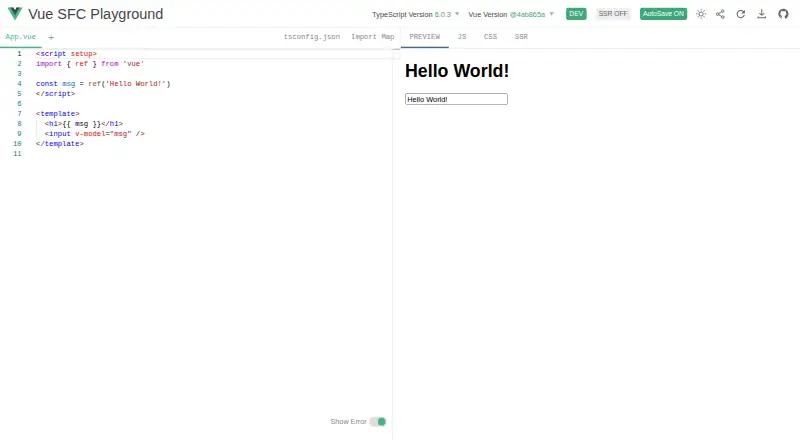
Task: Click the Vue SFC Playground title
Action: tap(95, 14)
